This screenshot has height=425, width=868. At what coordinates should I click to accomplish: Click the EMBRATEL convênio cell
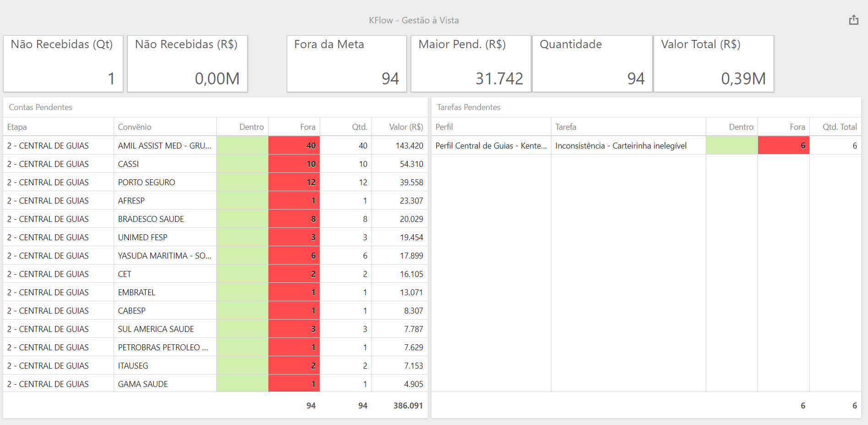click(165, 292)
